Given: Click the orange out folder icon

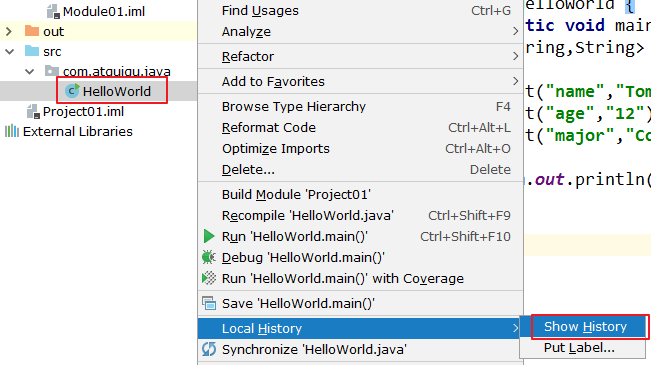Looking at the screenshot, I should coord(32,31).
